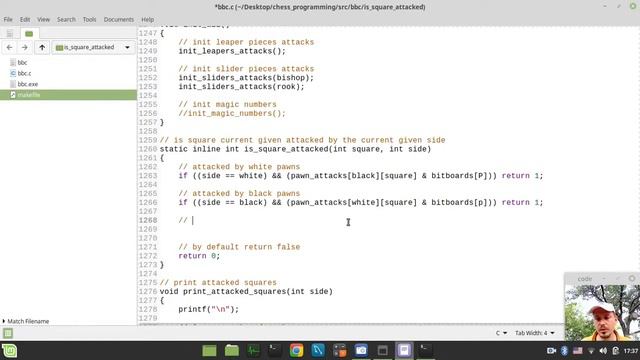Click line number 1263 in gutter

pos(148,176)
